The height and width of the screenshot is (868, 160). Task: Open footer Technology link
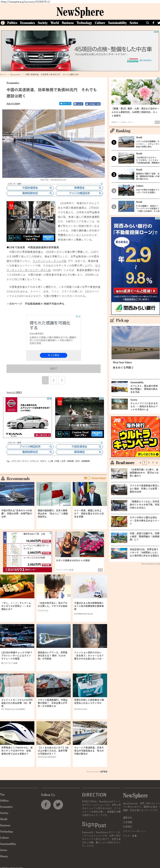click(6, 832)
